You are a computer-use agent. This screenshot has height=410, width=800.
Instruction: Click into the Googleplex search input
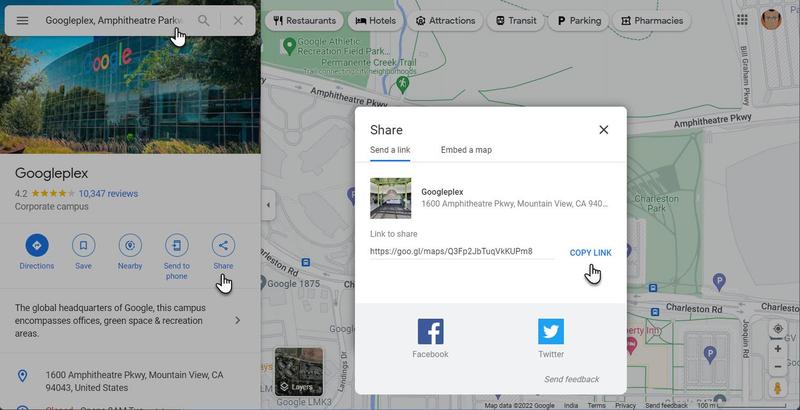tap(113, 21)
